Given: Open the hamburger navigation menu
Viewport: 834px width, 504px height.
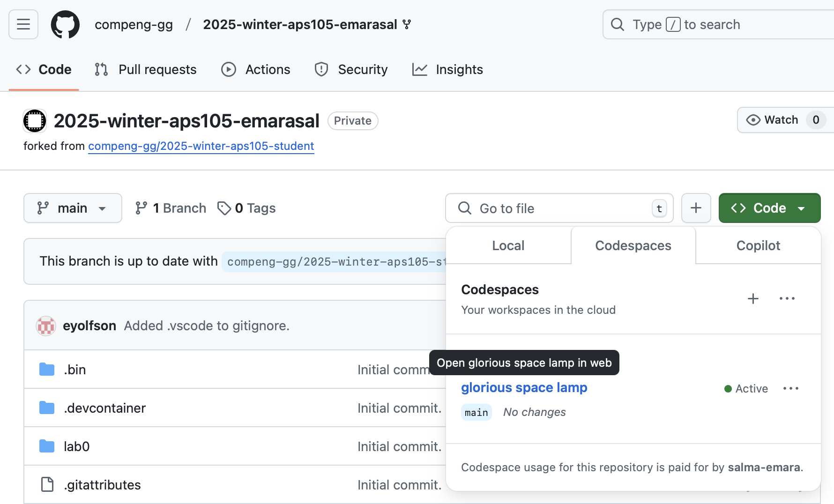Looking at the screenshot, I should pos(23,24).
